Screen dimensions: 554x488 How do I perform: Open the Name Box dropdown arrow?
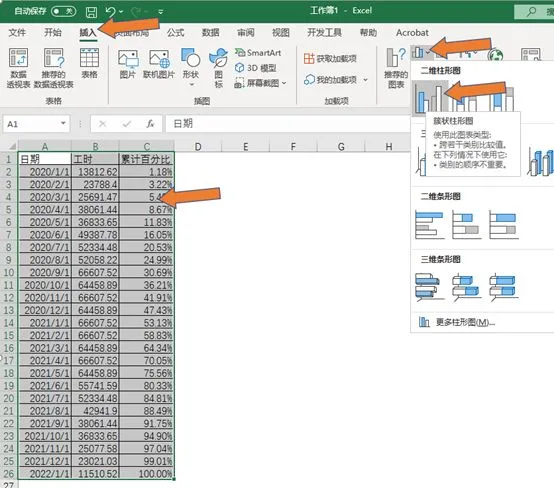coord(63,124)
